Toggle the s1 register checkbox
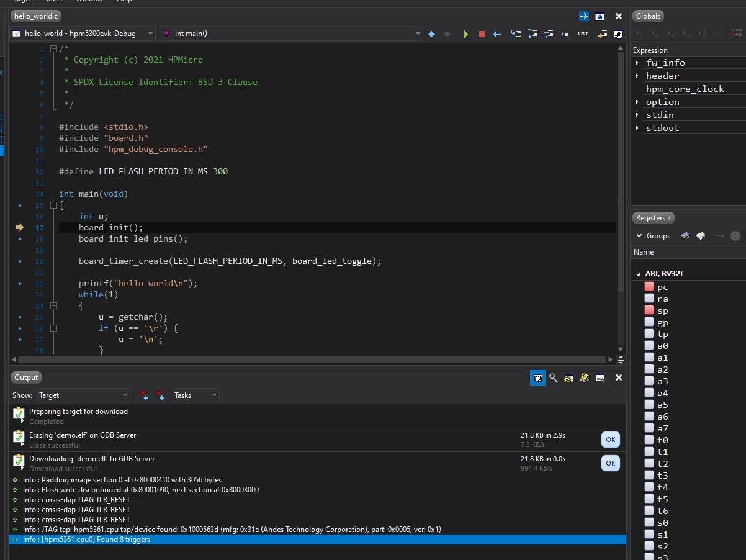Viewport: 746px width, 560px height. [x=649, y=535]
